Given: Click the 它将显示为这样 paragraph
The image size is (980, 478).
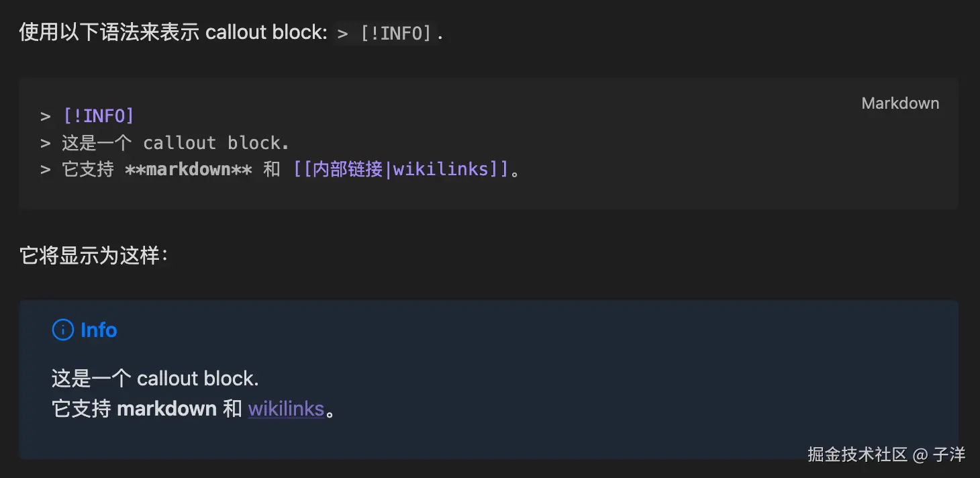Looking at the screenshot, I should [93, 256].
